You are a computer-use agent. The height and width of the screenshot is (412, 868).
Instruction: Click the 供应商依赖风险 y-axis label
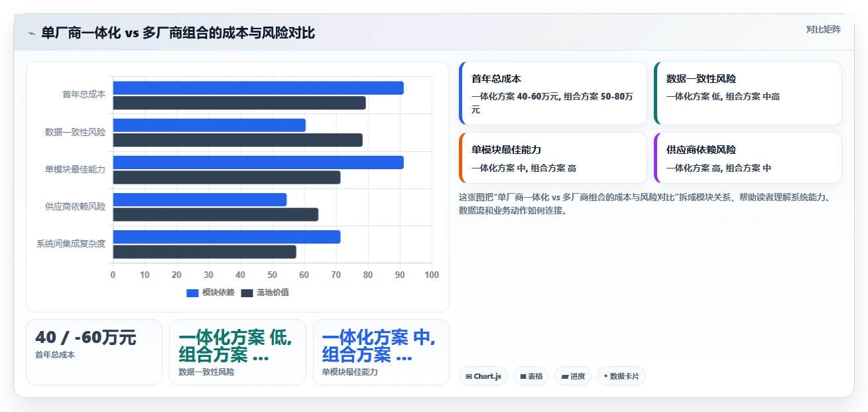click(x=75, y=206)
